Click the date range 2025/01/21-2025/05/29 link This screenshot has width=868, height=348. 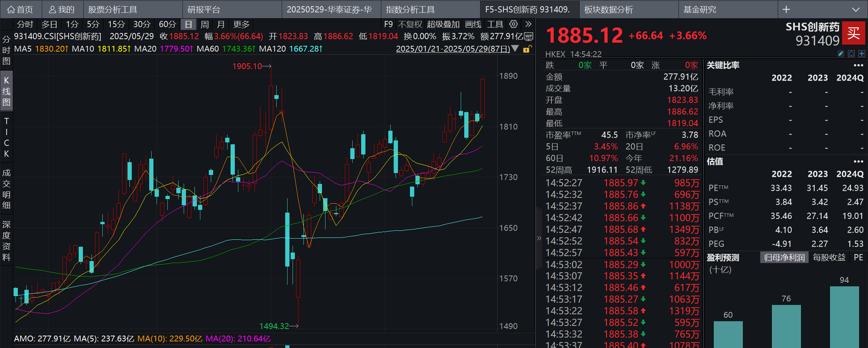[453, 49]
